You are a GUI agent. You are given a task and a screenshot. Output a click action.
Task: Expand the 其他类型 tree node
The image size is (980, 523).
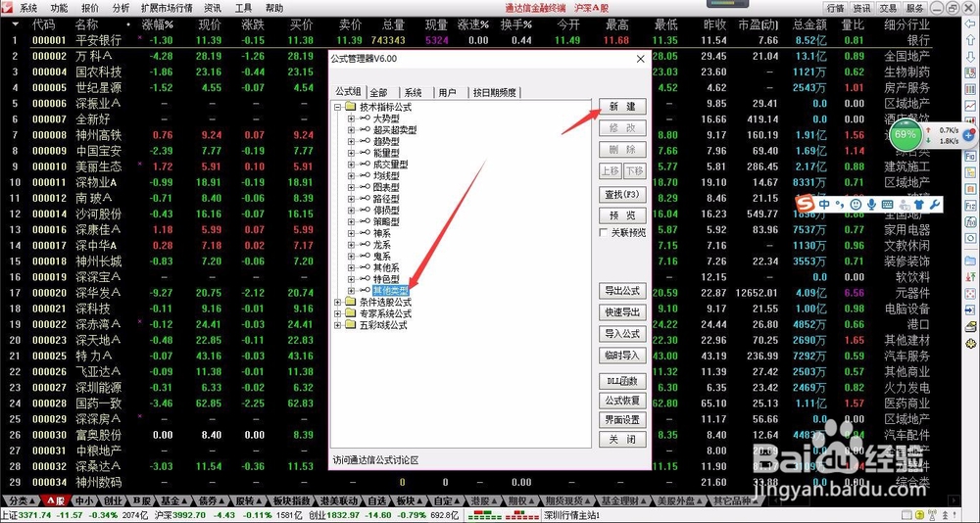pos(351,291)
